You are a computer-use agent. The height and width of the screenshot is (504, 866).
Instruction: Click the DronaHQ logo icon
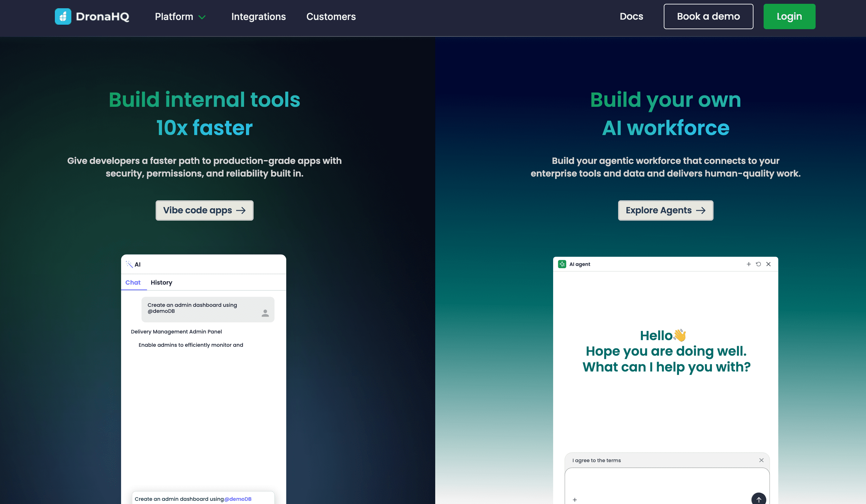point(63,16)
